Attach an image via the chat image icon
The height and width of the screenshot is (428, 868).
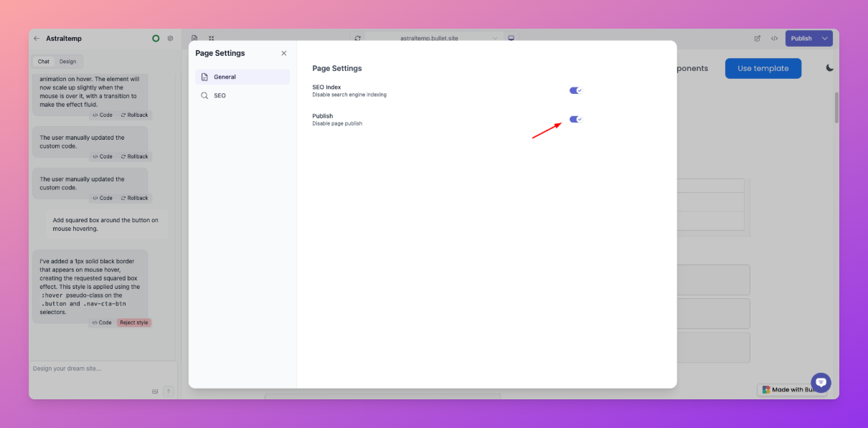coord(155,391)
